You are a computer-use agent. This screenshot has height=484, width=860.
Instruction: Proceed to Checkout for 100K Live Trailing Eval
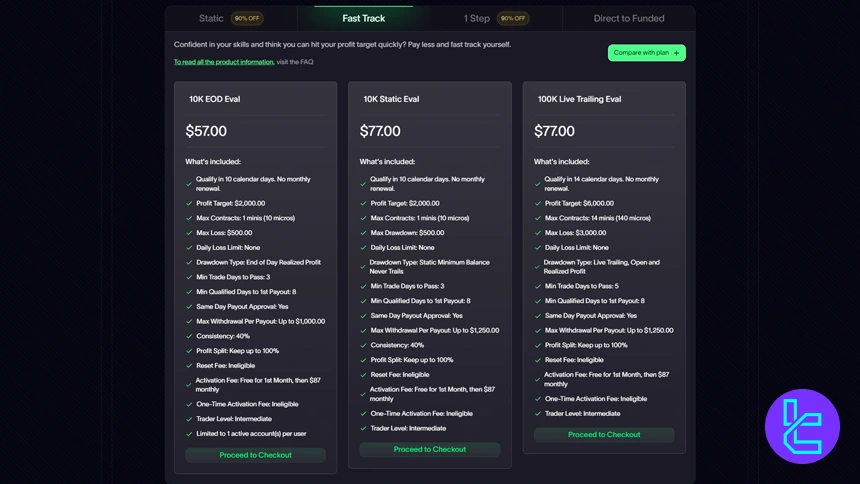coord(604,434)
